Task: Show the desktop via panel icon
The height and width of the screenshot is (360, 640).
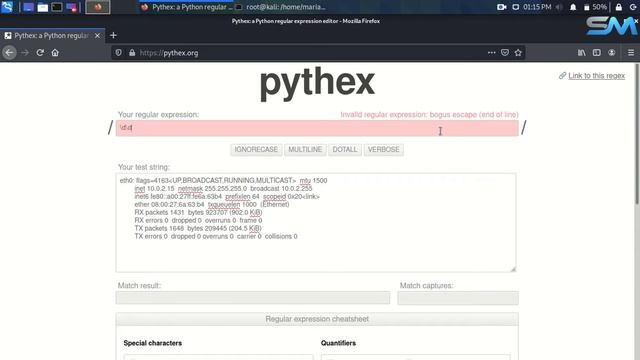Action: coord(28,7)
